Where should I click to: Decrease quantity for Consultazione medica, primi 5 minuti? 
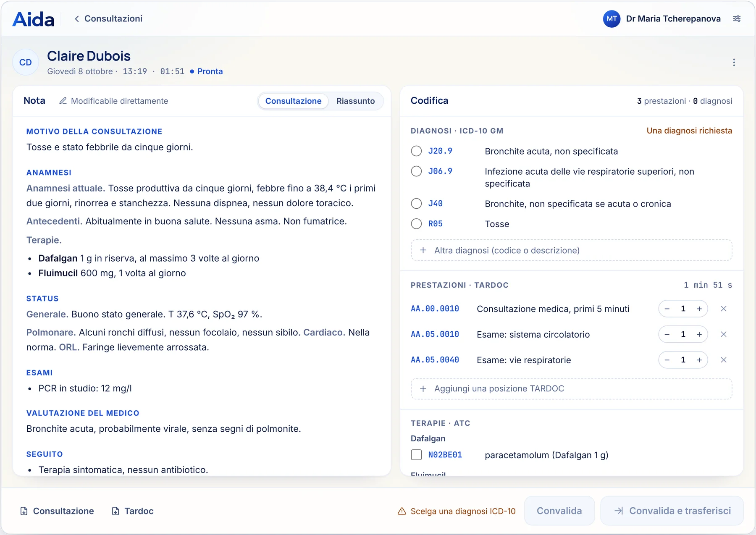click(667, 309)
